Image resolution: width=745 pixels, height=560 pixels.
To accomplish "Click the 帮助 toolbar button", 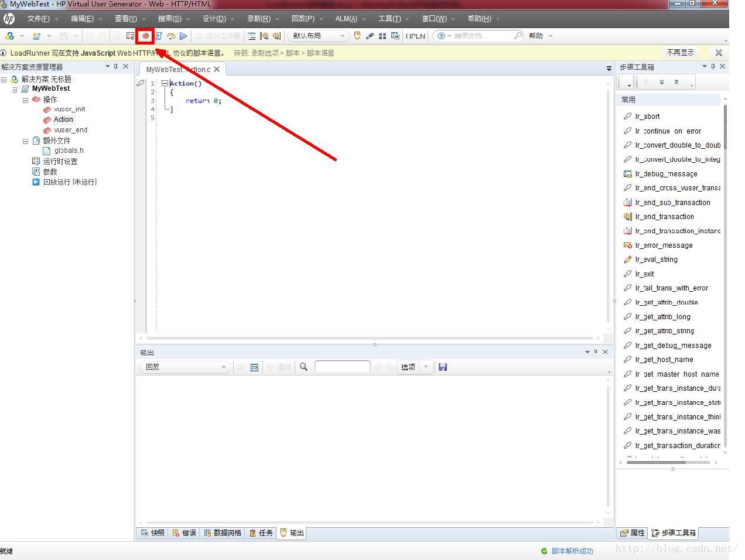I will point(536,36).
